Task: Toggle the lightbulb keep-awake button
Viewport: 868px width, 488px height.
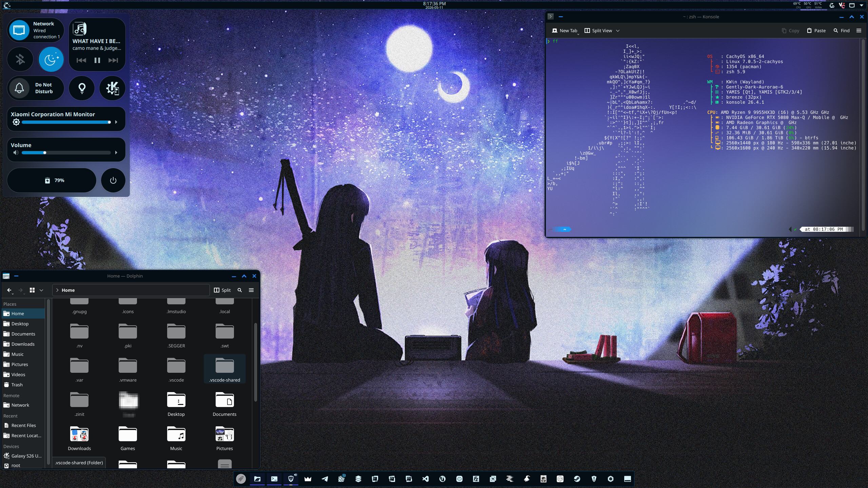Action: tap(82, 88)
